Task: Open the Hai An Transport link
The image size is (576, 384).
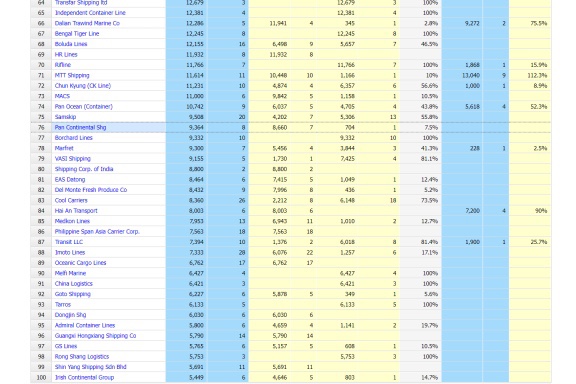Action: coord(76,211)
